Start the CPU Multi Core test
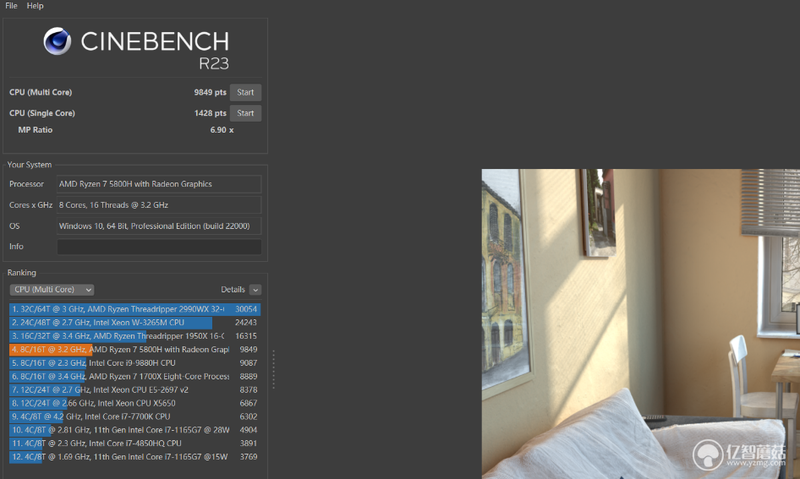The image size is (800, 479). click(x=245, y=92)
